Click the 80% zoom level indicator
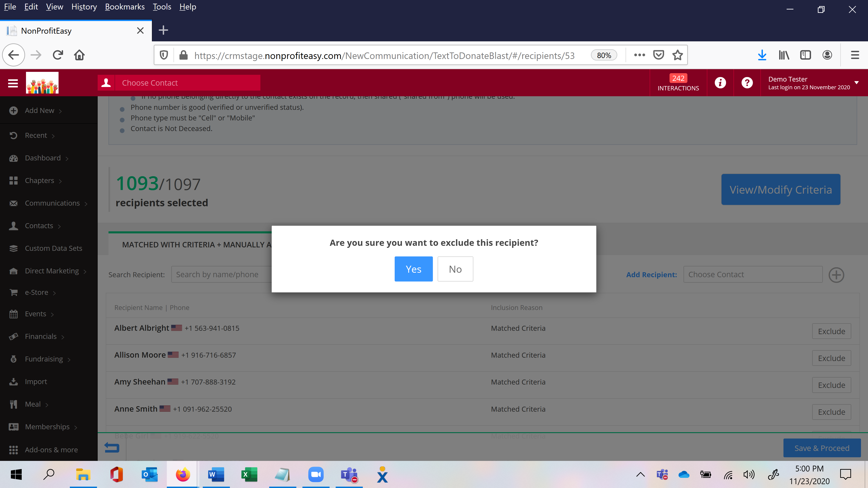The image size is (868, 488). [604, 55]
